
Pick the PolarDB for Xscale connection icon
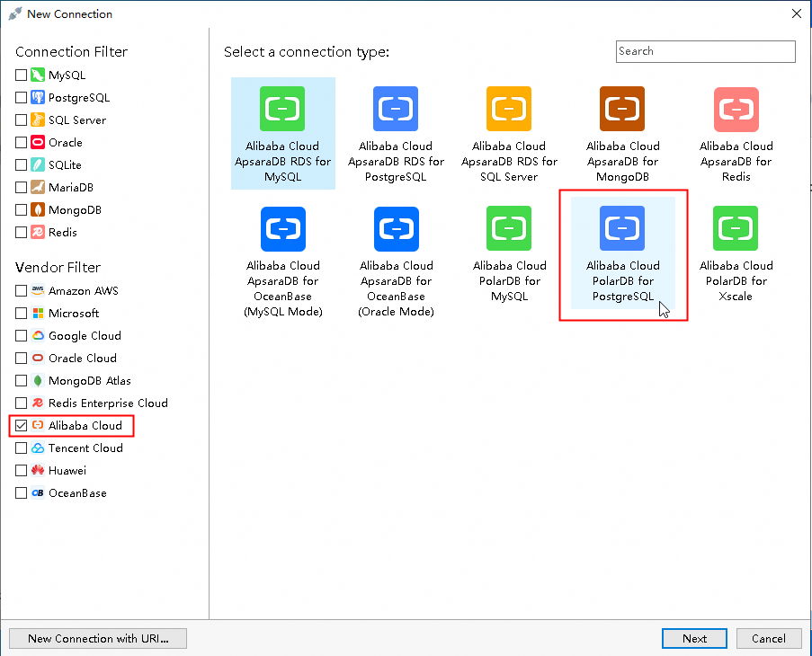point(736,228)
